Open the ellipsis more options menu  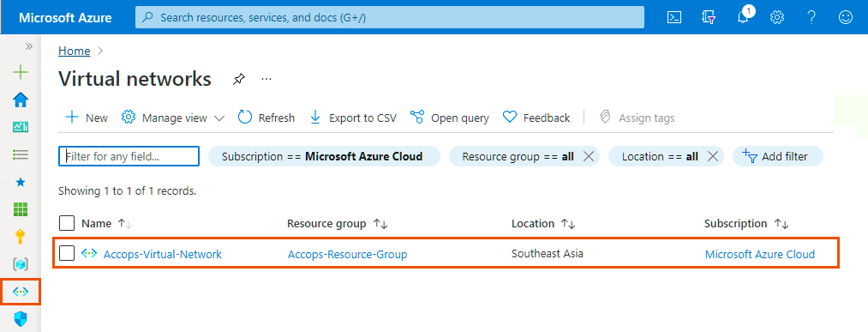(266, 79)
